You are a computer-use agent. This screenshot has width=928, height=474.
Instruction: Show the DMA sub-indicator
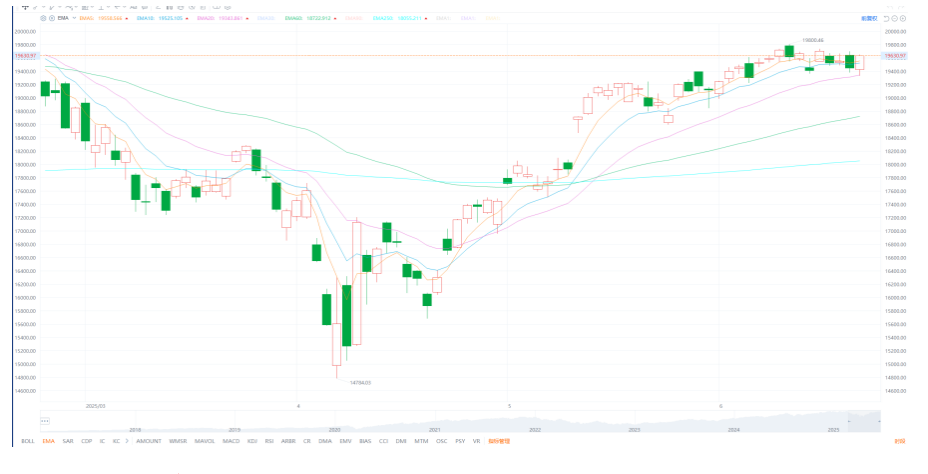[325, 441]
